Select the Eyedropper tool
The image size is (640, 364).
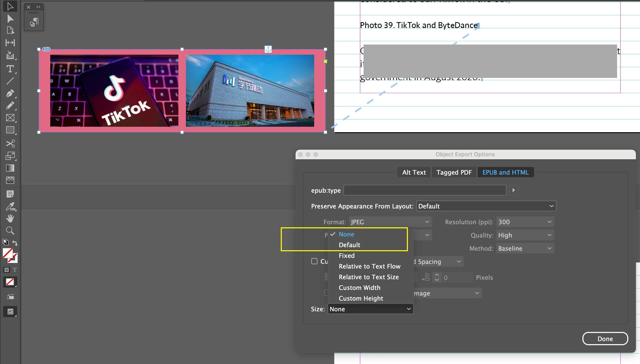point(10,206)
